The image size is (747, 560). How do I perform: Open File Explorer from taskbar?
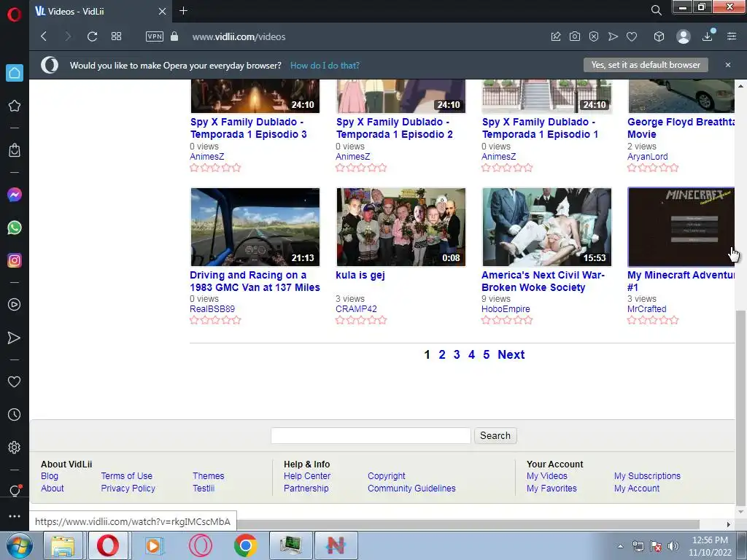63,545
